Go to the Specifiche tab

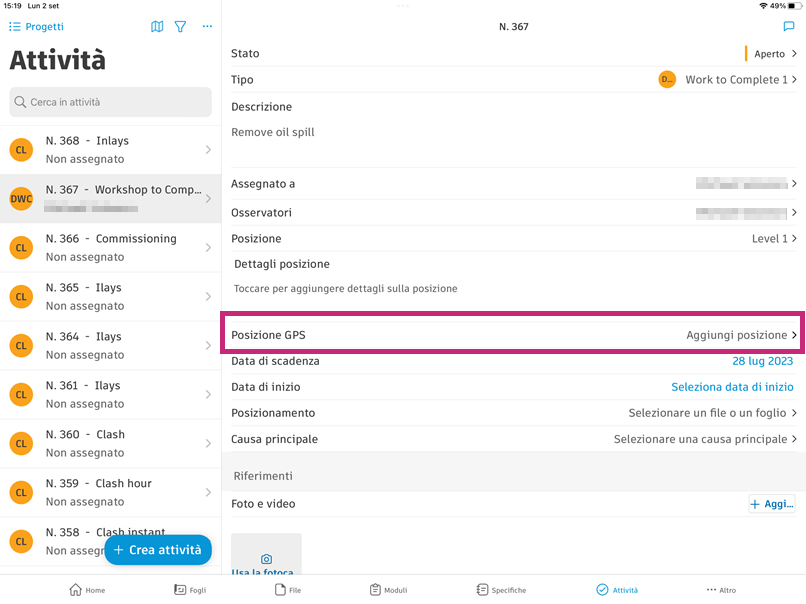click(501, 590)
